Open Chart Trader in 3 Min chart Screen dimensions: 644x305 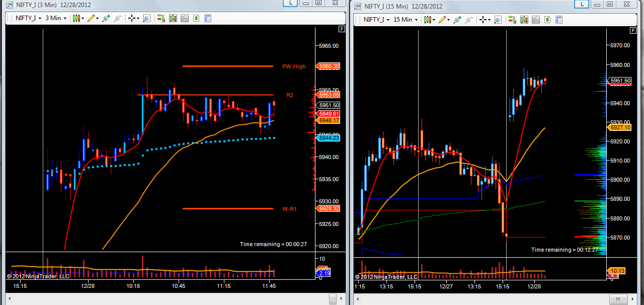[x=161, y=18]
